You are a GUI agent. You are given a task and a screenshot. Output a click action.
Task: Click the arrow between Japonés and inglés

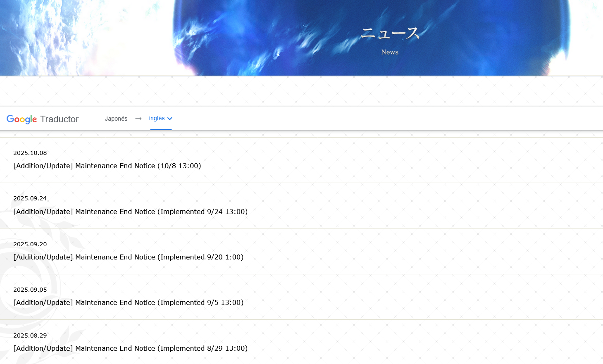[138, 119]
